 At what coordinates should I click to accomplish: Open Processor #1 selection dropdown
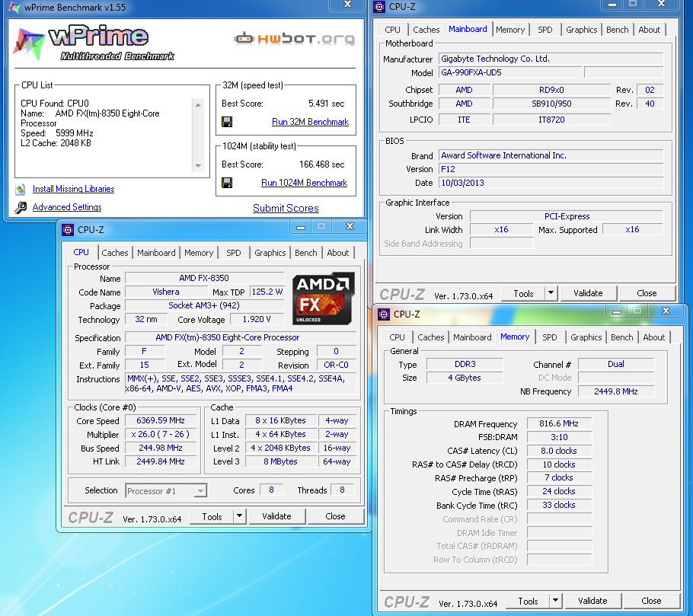[166, 491]
